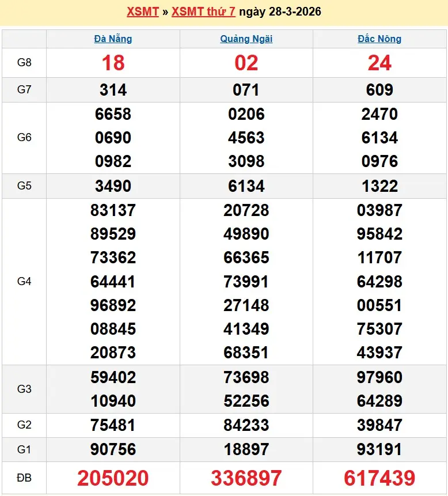Click the red G8 number 18
The image size is (448, 496).
(x=113, y=63)
